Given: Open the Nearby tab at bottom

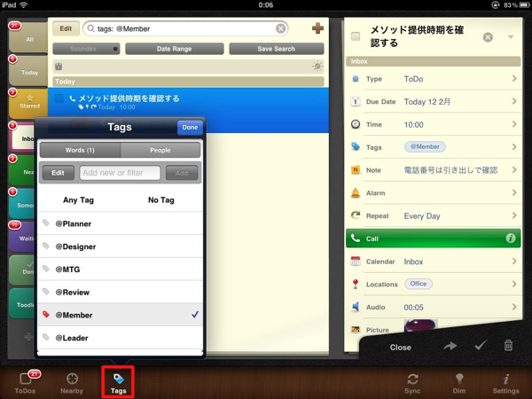Looking at the screenshot, I should point(72,383).
